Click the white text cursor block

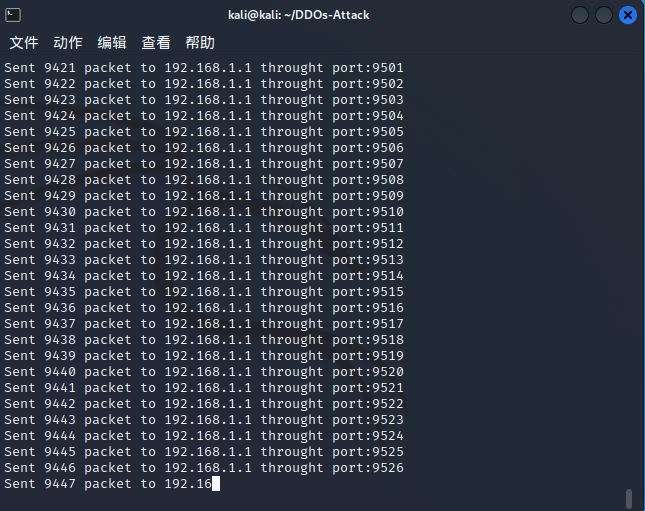click(216, 484)
